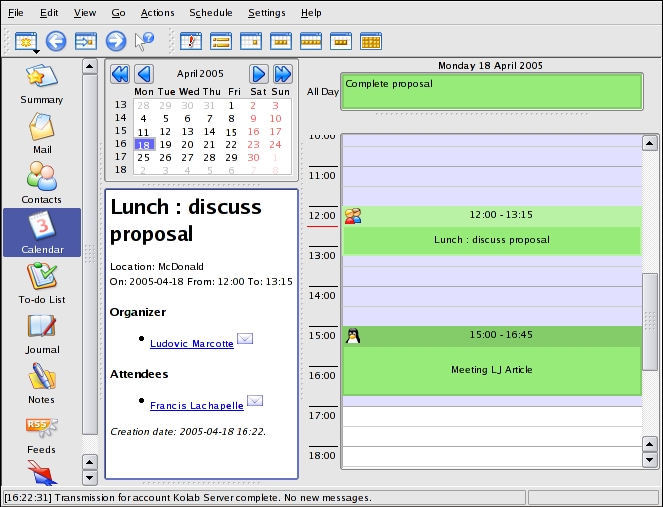
Task: Open the Schedule menu
Action: pos(210,13)
